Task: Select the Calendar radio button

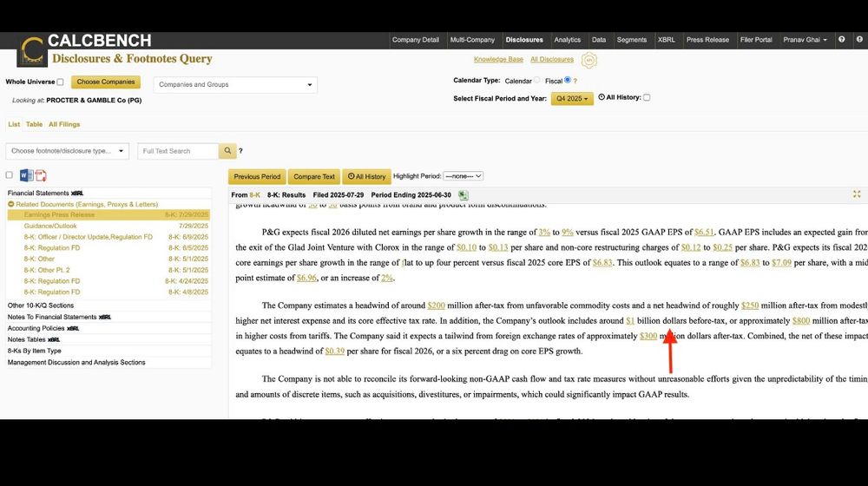Action: [536, 80]
